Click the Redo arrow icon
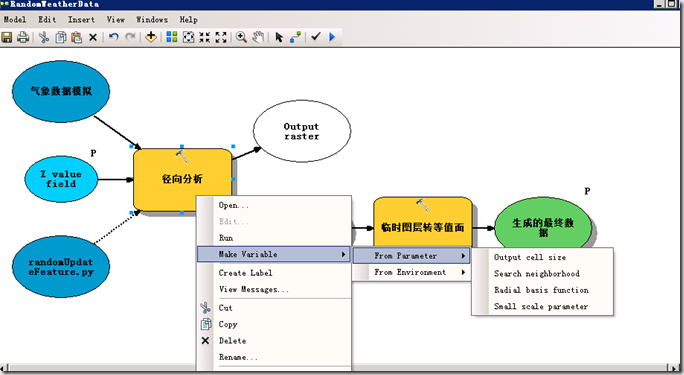Image resolution: width=684 pixels, height=375 pixels. (130, 37)
